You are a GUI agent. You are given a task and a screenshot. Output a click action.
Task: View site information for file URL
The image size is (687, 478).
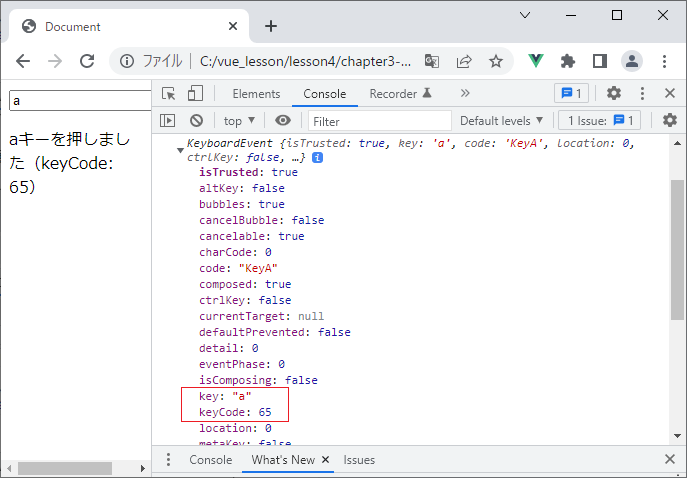pyautogui.click(x=127, y=61)
